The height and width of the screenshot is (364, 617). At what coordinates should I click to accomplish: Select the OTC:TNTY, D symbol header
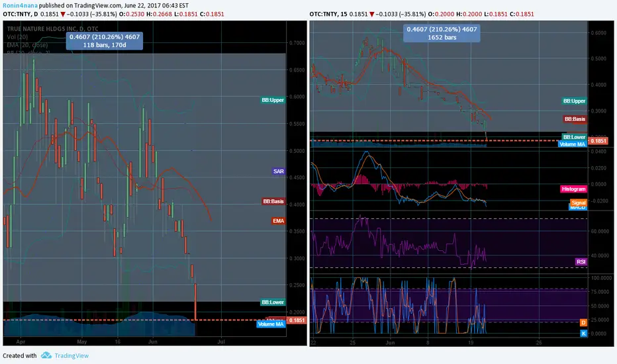(x=21, y=14)
